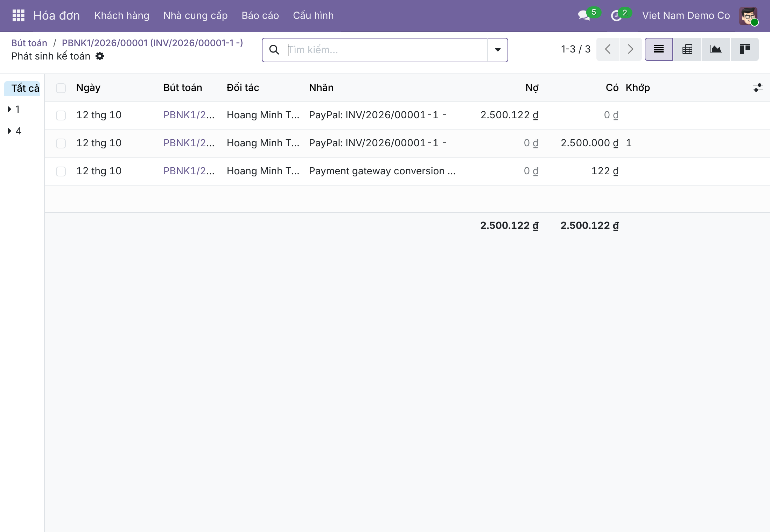The image size is (770, 532).
Task: Open the gear actions icon beside Phát sinh kế toán
Action: click(100, 56)
